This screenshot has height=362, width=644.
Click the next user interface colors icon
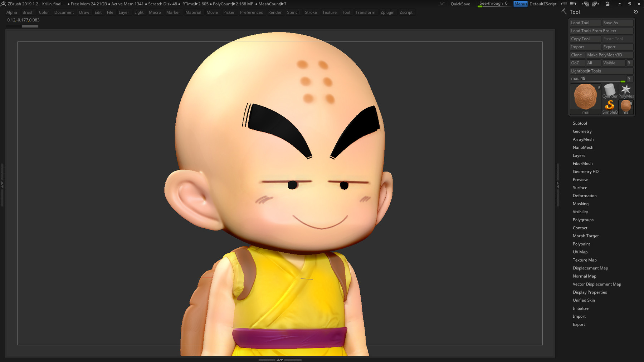(x=595, y=4)
